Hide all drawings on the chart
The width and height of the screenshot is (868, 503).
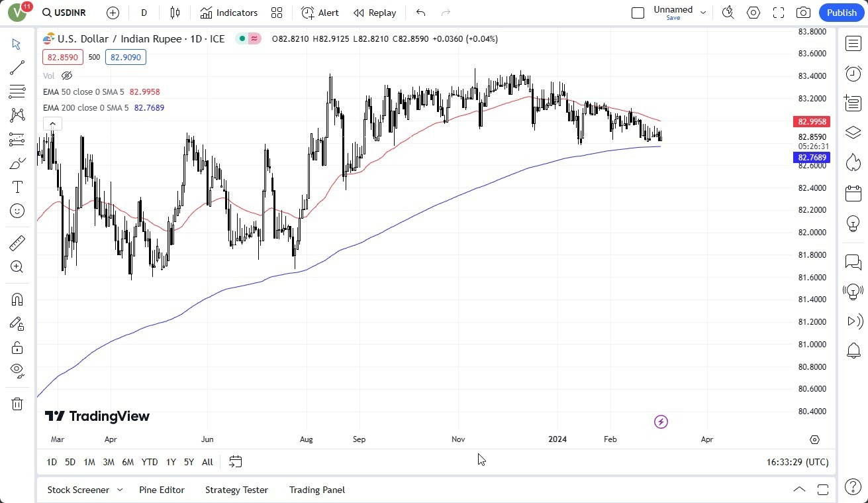point(18,370)
